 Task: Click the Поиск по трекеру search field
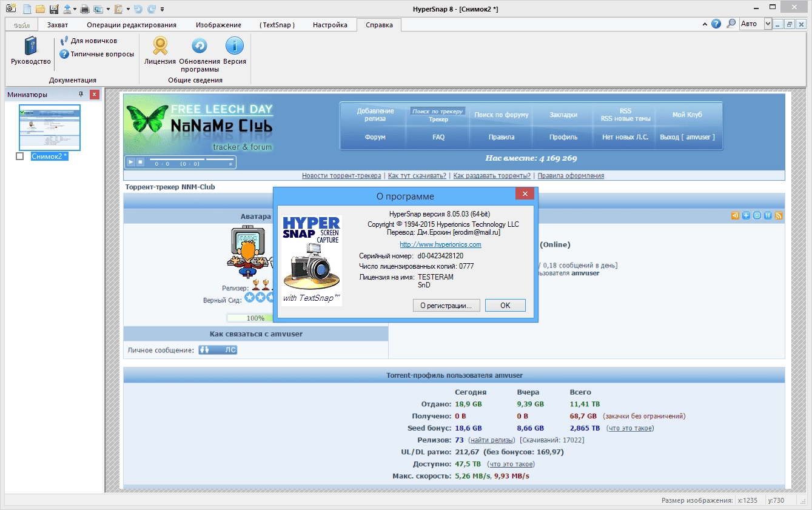438,112
